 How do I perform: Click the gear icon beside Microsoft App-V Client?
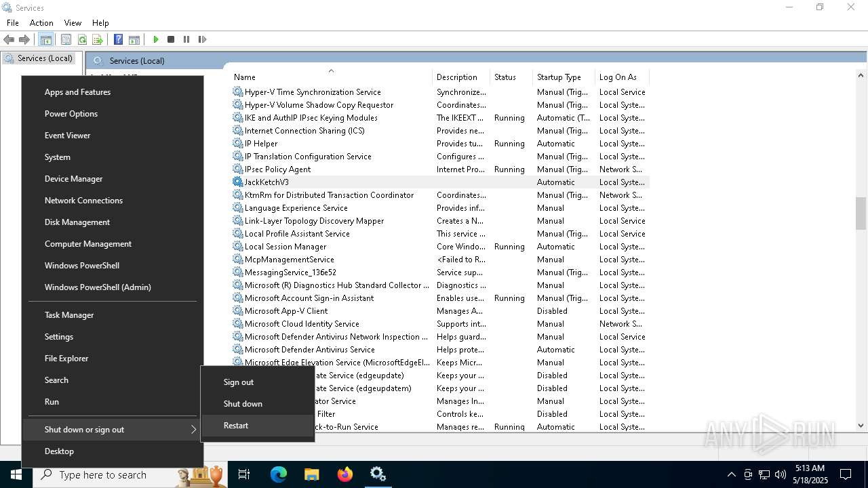tap(237, 310)
